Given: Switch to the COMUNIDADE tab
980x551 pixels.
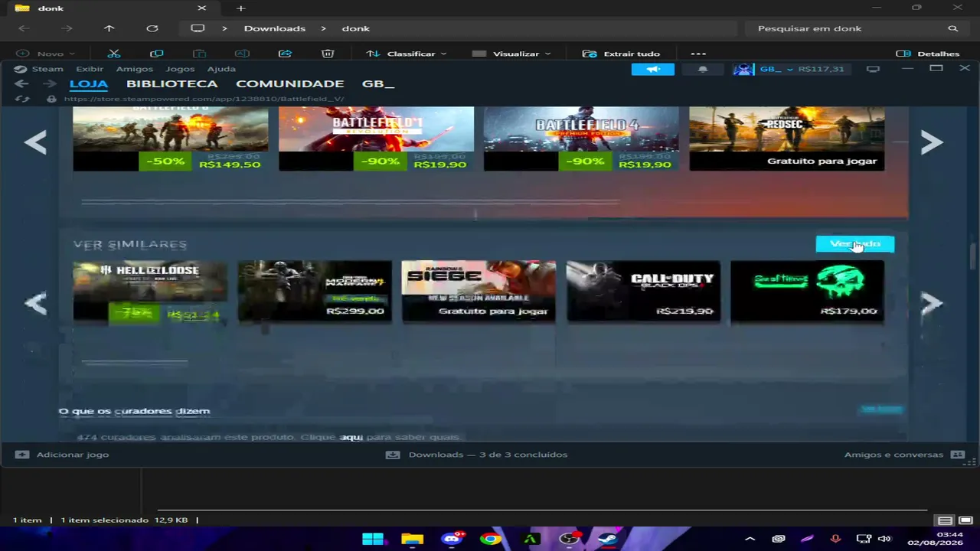Looking at the screenshot, I should [289, 83].
